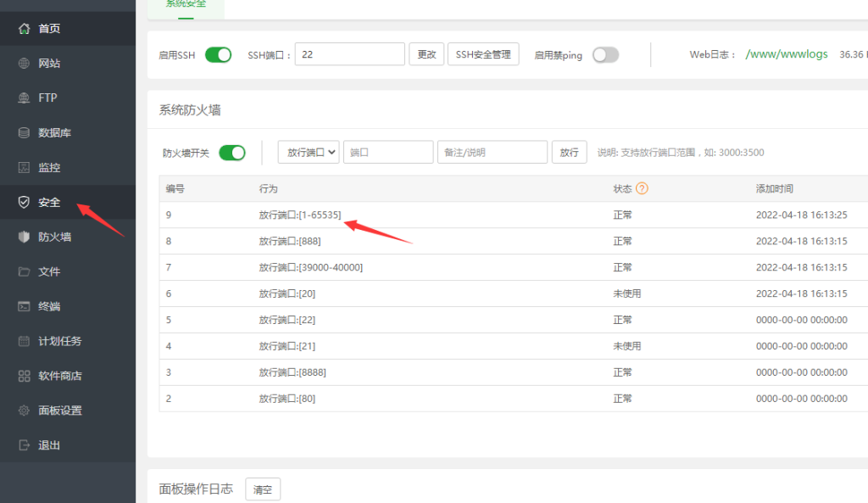Enable the 禁ping switch
The width and height of the screenshot is (868, 503).
(604, 53)
